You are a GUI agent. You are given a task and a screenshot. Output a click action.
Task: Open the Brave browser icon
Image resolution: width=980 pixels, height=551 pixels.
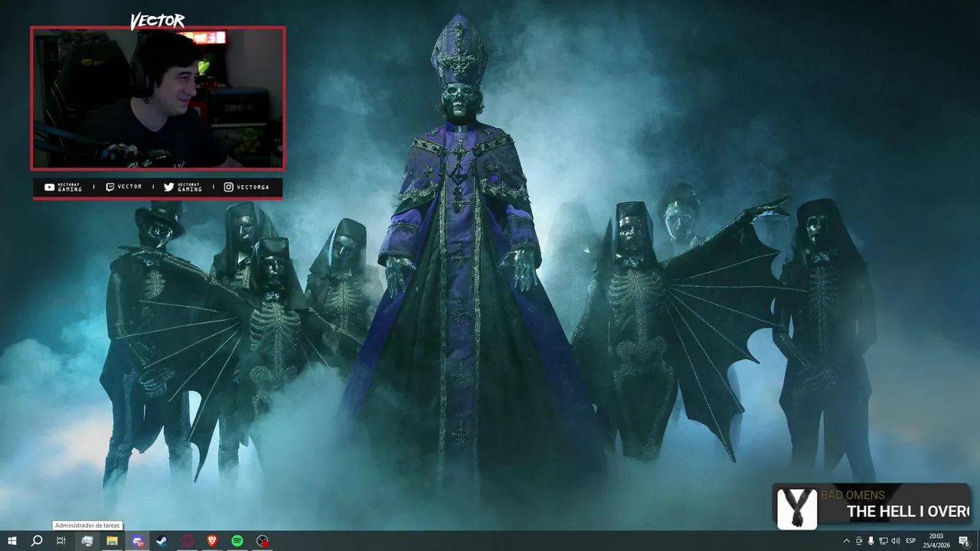point(212,541)
